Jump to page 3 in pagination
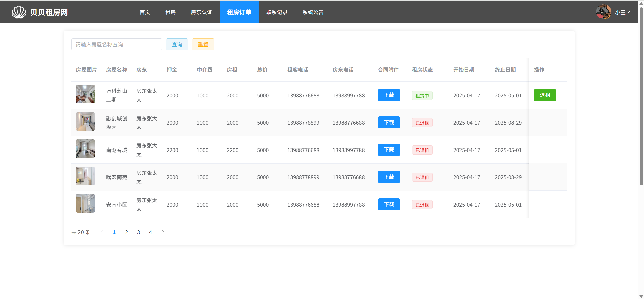 pyautogui.click(x=138, y=232)
